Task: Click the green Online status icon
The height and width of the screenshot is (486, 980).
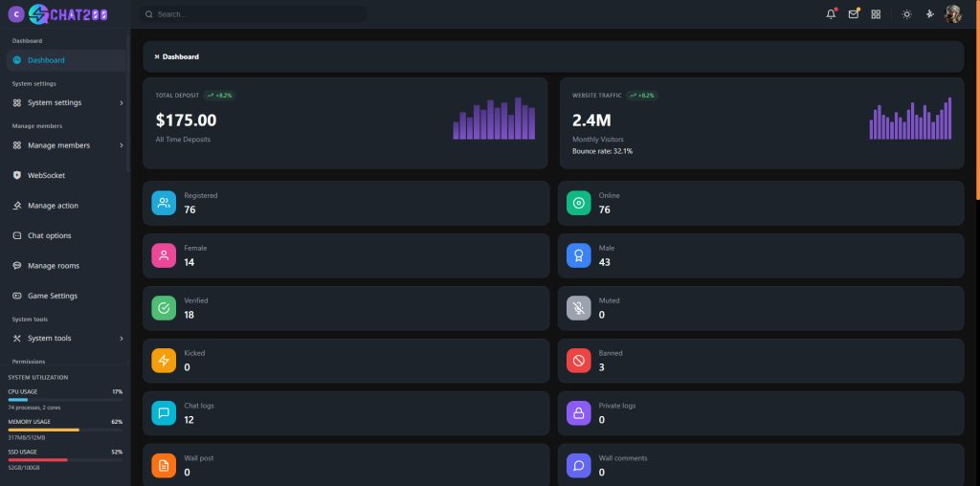Action: click(x=578, y=203)
